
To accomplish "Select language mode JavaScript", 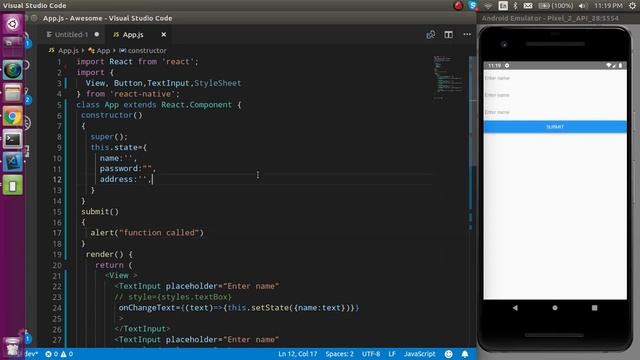I will (x=420, y=354).
